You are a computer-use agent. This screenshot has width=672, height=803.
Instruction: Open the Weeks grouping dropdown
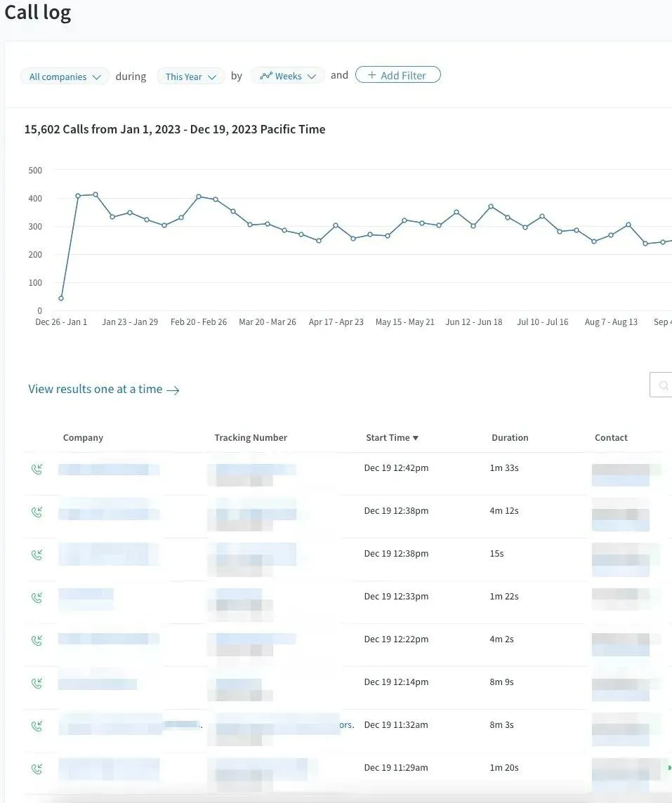(x=287, y=76)
